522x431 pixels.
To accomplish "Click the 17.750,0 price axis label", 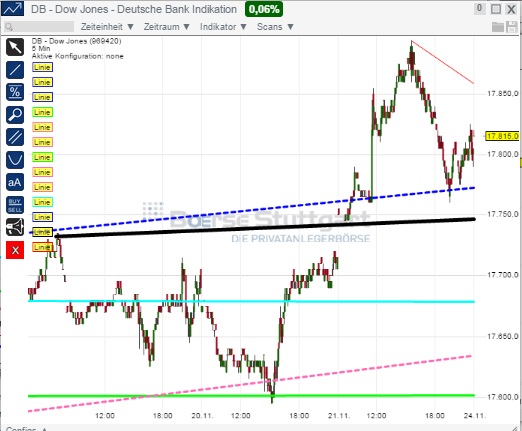I will click(x=503, y=214).
